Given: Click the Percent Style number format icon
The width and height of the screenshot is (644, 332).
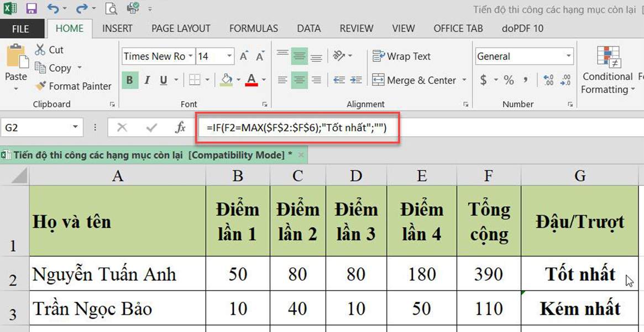Looking at the screenshot, I should pos(508,80).
